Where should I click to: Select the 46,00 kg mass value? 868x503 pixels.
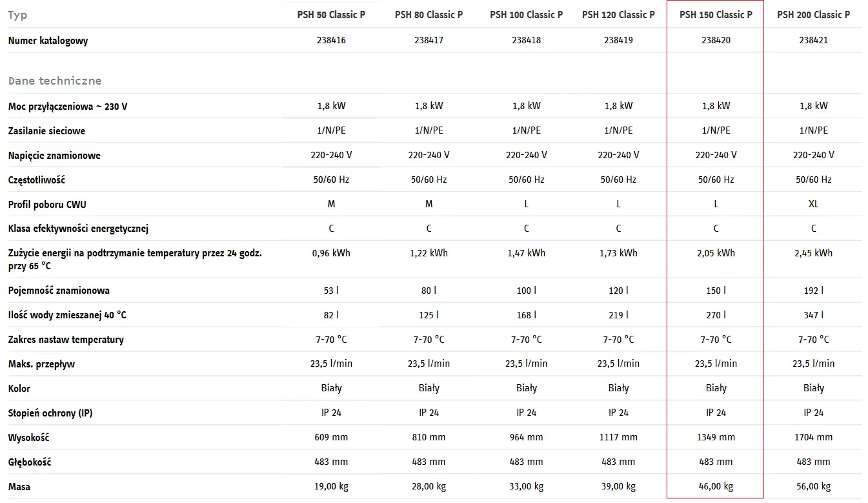point(716,486)
